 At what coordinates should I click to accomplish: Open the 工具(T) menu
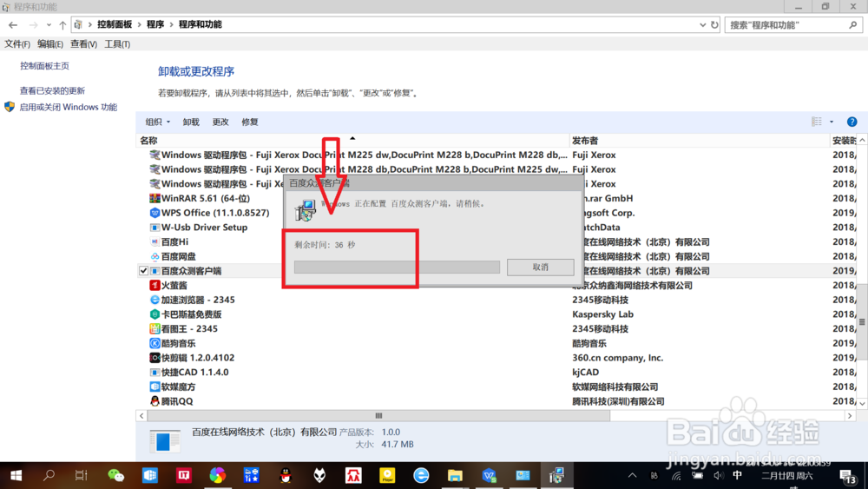(x=117, y=43)
